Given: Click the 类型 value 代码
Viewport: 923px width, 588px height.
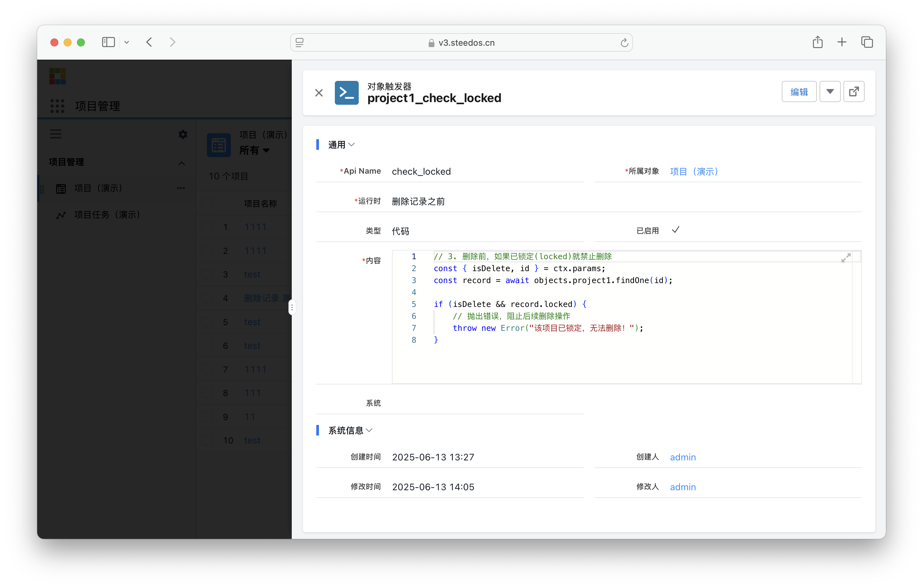Looking at the screenshot, I should (x=400, y=231).
